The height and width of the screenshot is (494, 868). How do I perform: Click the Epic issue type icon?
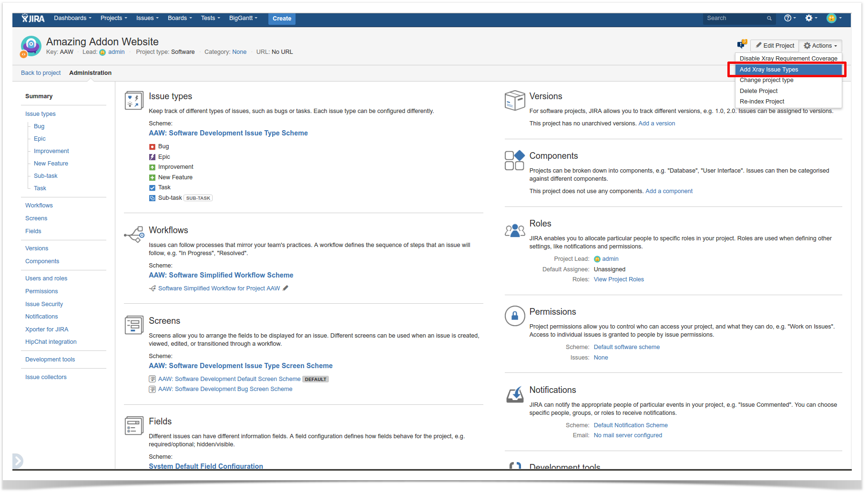click(152, 157)
